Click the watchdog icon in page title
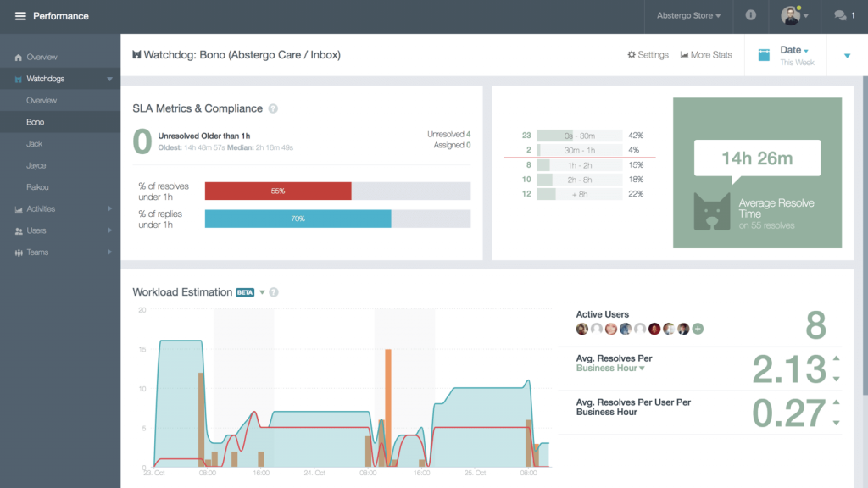868x488 pixels. (136, 55)
